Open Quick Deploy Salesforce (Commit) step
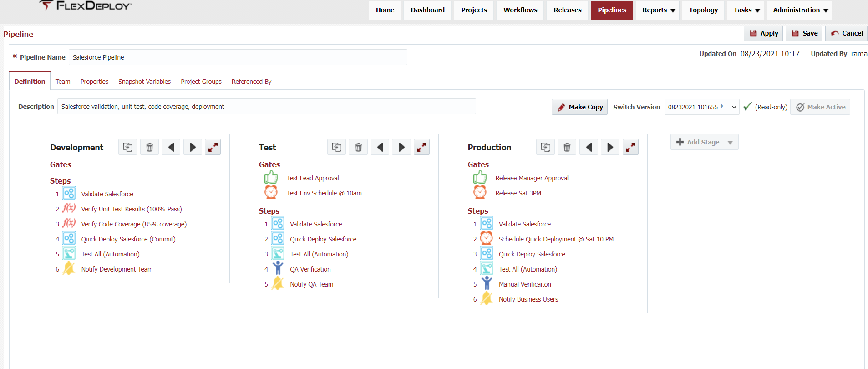This screenshot has height=369, width=868. tap(128, 239)
